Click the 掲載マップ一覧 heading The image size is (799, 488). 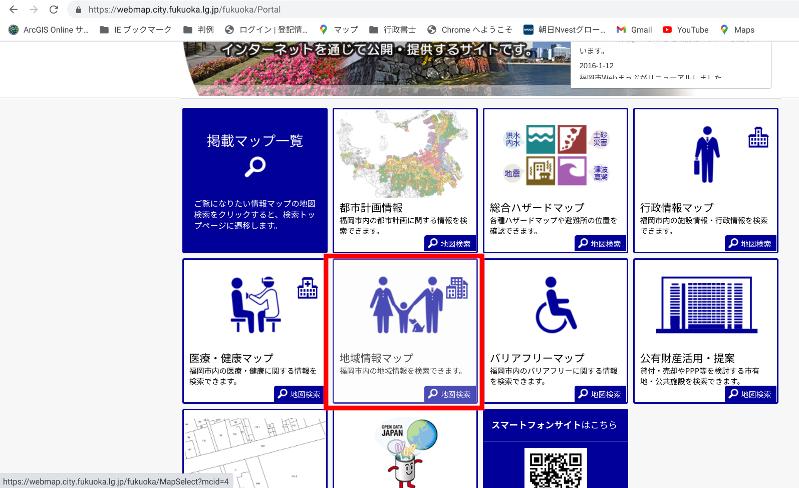pos(255,141)
